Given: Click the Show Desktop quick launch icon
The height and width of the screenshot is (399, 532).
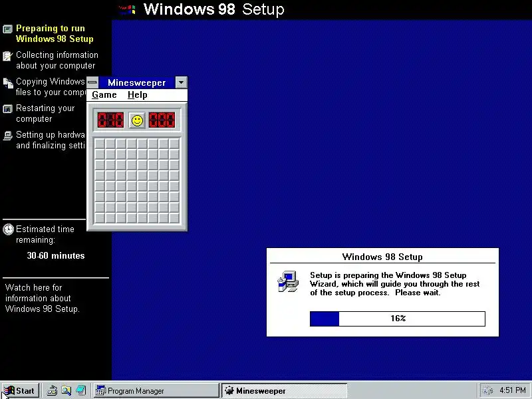Looking at the screenshot, I should pyautogui.click(x=80, y=391).
